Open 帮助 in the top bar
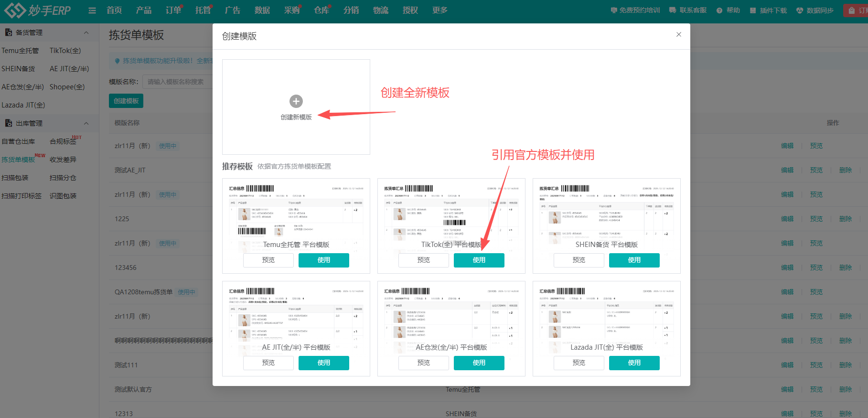Image resolution: width=868 pixels, height=418 pixels. 729,10
